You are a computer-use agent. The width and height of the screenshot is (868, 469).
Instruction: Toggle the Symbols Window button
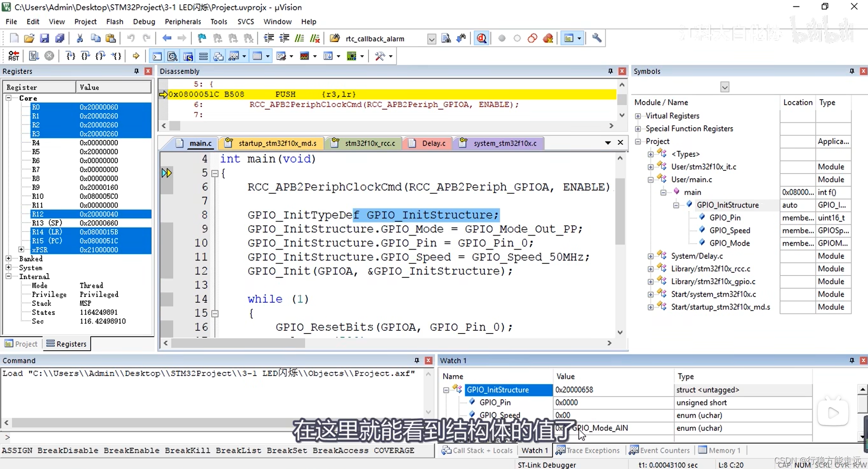pos(188,56)
